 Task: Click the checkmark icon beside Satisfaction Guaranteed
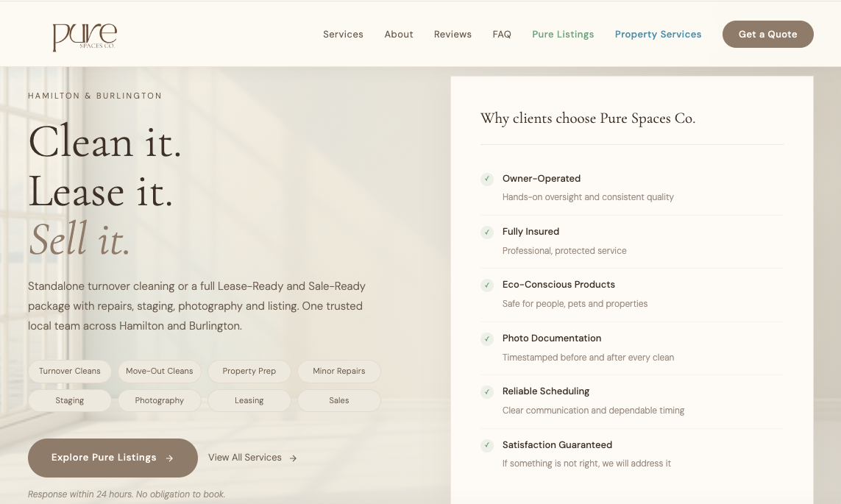tap(487, 446)
